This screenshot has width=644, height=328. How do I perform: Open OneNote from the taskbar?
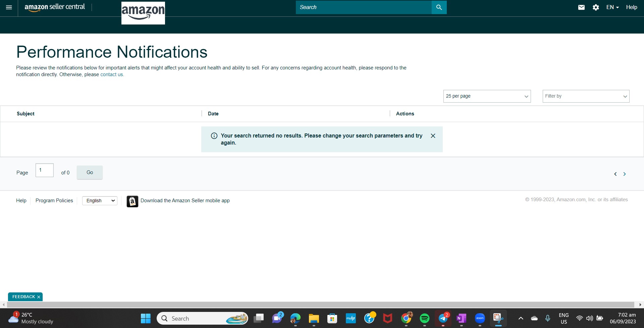462,318
